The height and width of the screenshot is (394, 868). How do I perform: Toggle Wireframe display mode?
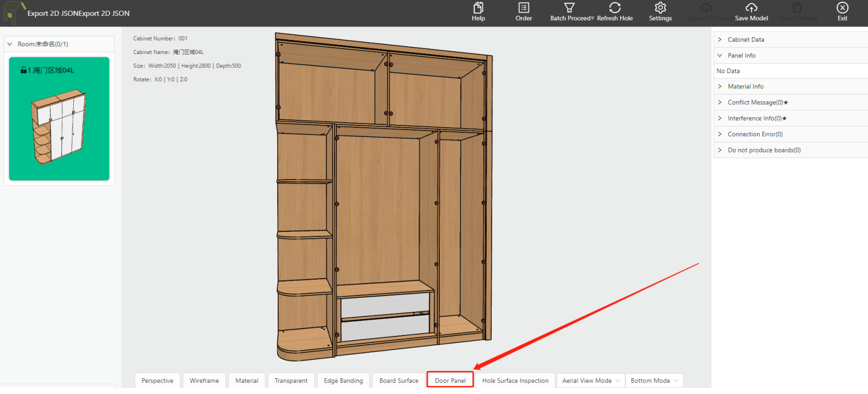pos(204,380)
